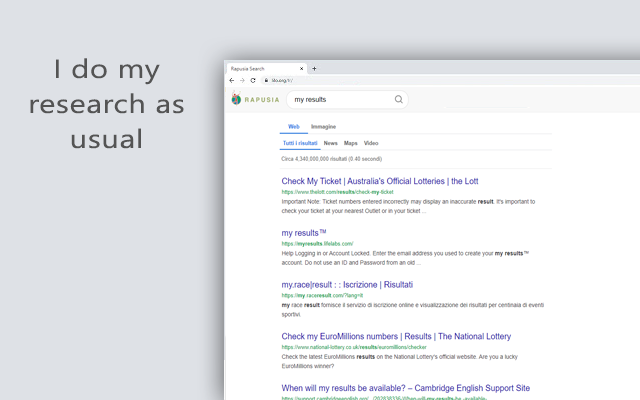The width and height of the screenshot is (640, 400).
Task: Click the padlock icon in address bar
Action: 266,80
